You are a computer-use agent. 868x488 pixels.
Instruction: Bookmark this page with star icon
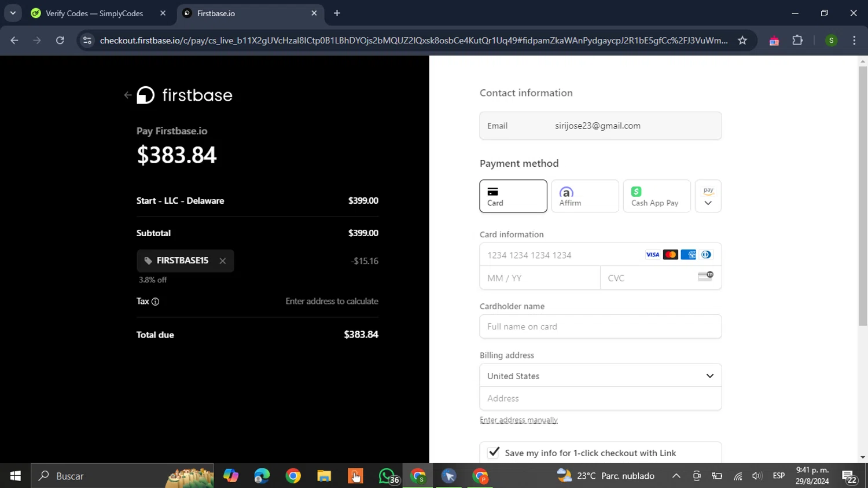742,41
